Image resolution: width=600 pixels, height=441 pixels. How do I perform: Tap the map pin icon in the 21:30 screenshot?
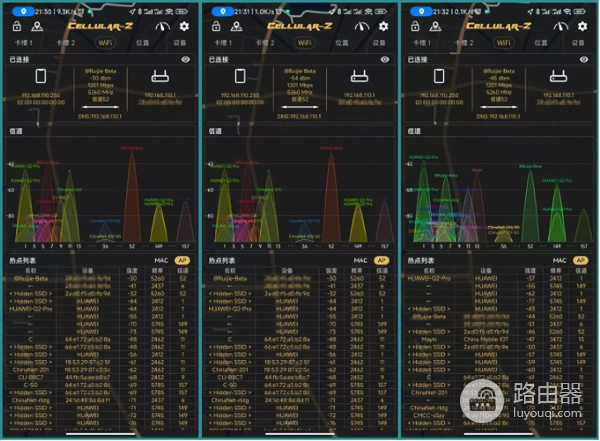click(x=37, y=26)
